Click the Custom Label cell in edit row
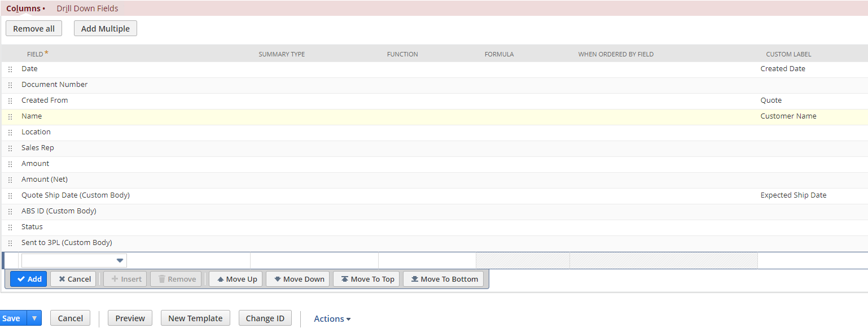This screenshot has height=328, width=868. [813, 260]
